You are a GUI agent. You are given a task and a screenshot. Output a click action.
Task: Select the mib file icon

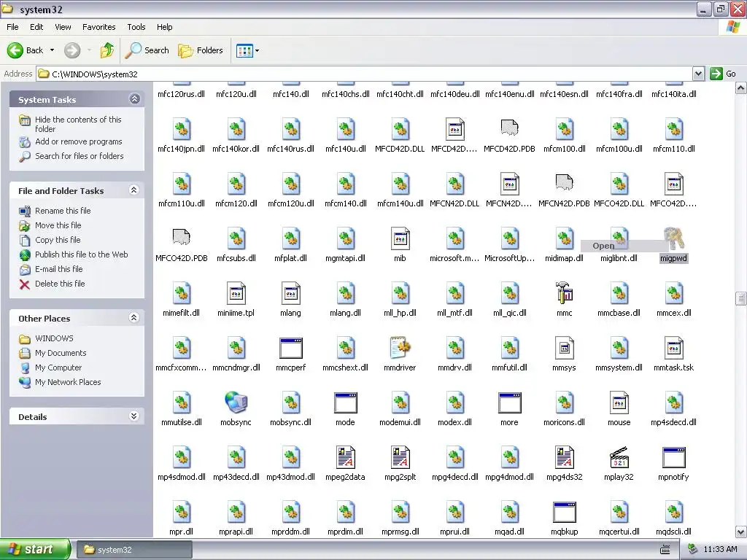tap(400, 238)
